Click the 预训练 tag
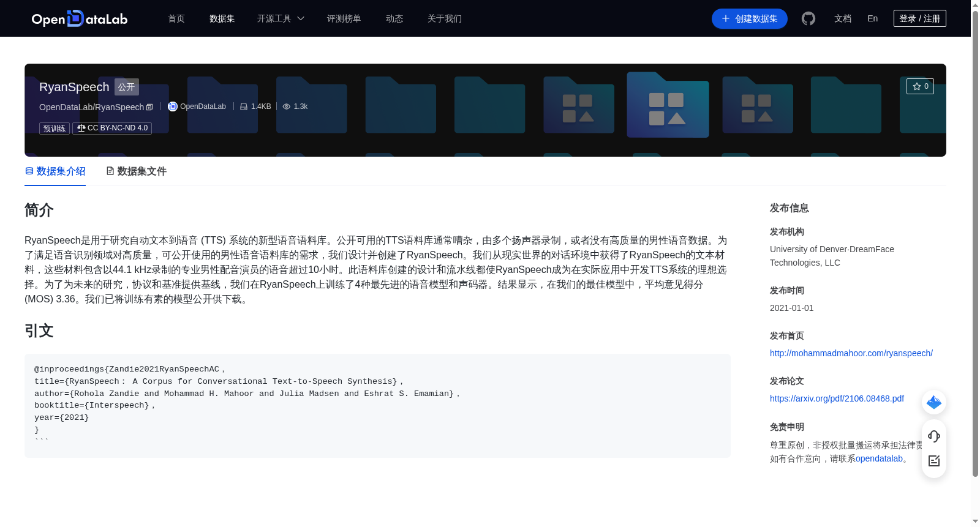 click(55, 129)
